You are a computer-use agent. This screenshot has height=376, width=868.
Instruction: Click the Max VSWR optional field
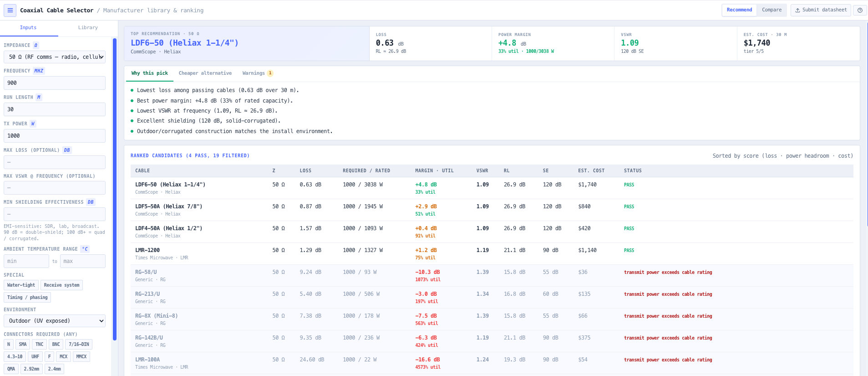point(55,188)
